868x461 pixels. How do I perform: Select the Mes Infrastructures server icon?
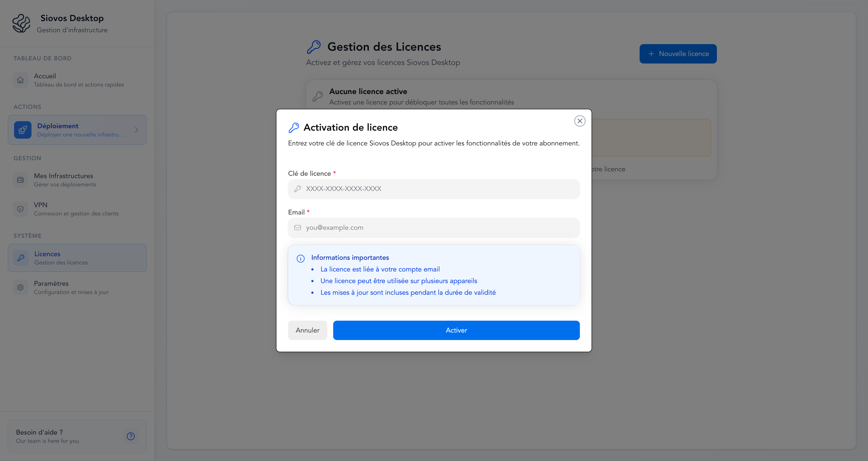(20, 179)
